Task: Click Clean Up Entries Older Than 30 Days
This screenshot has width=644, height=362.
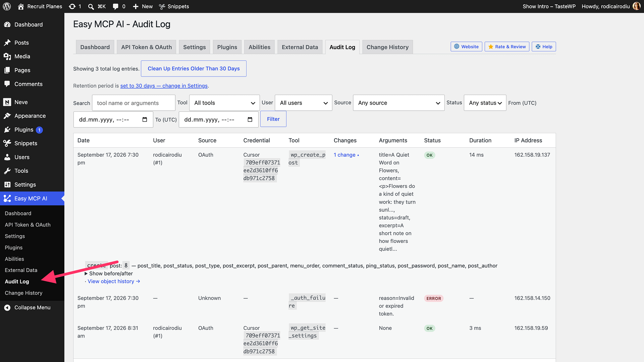Action: point(194,68)
